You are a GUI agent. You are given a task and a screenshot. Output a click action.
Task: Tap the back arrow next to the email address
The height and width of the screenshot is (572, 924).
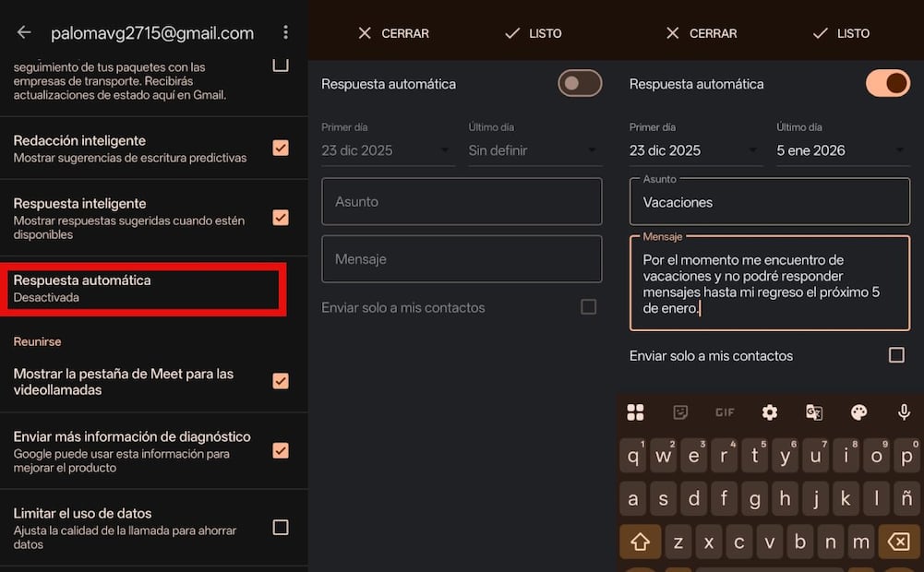[x=23, y=31]
